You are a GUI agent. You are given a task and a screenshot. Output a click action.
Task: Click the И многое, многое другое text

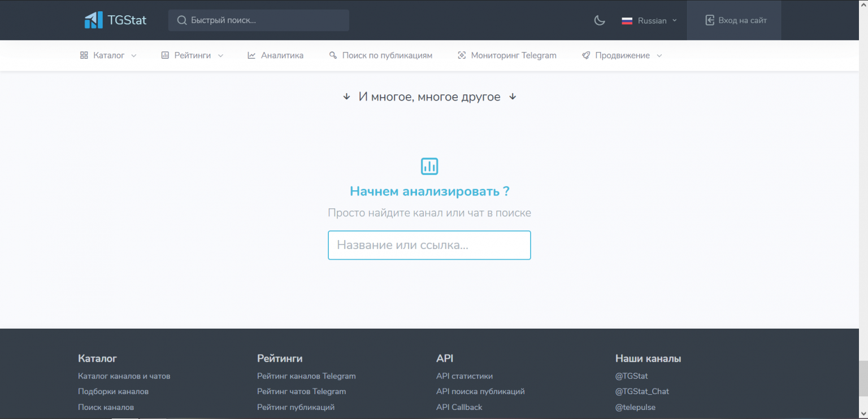pos(429,97)
